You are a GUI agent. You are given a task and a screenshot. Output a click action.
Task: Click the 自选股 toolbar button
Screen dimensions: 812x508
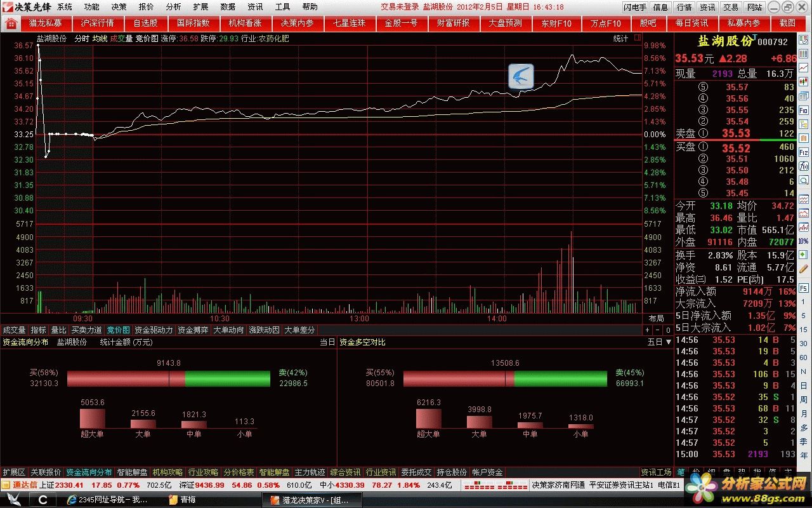145,23
